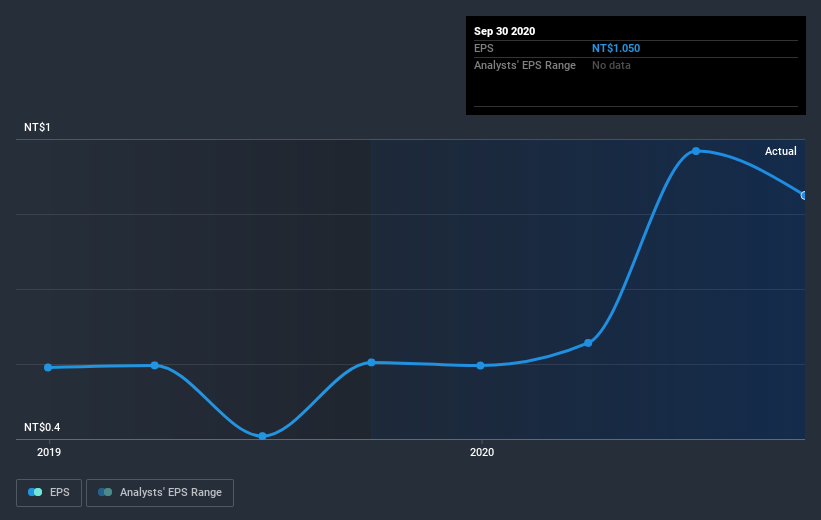Click the NT$0.4 y-axis label
The width and height of the screenshot is (821, 520).
click(x=42, y=427)
